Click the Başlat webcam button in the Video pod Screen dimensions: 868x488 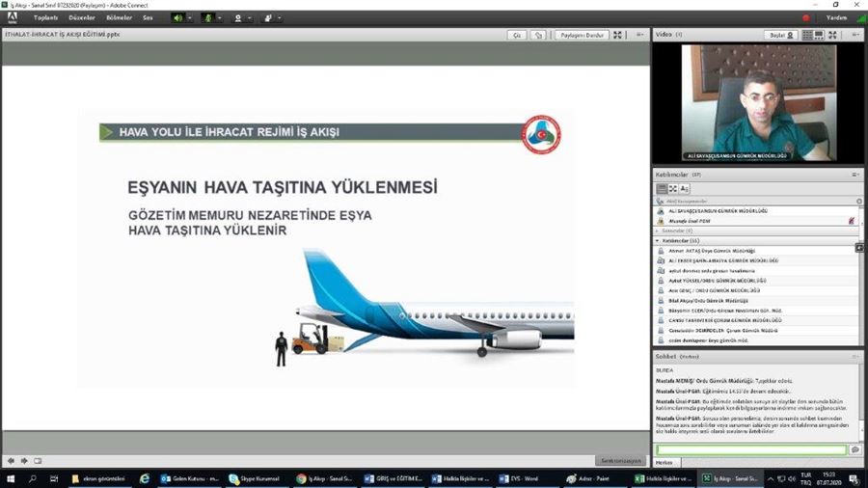pos(776,35)
